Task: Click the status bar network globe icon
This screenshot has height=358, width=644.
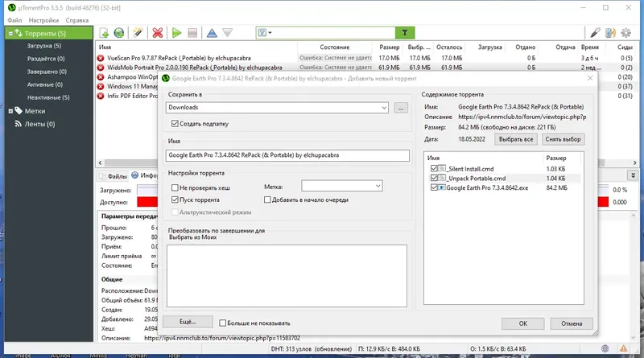Action: tap(605, 348)
